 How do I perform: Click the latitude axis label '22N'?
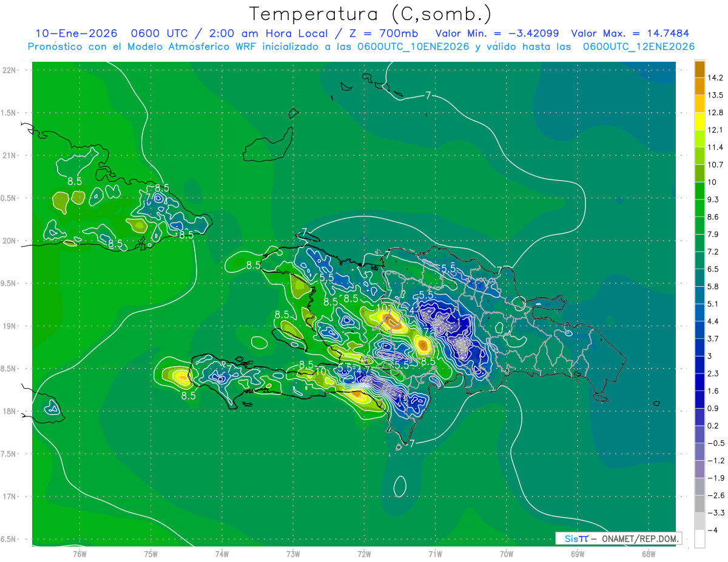click(x=9, y=70)
